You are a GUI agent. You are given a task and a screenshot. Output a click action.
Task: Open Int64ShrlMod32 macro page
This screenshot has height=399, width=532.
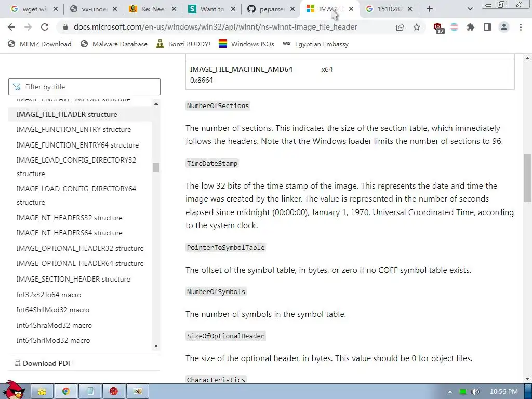point(53,340)
